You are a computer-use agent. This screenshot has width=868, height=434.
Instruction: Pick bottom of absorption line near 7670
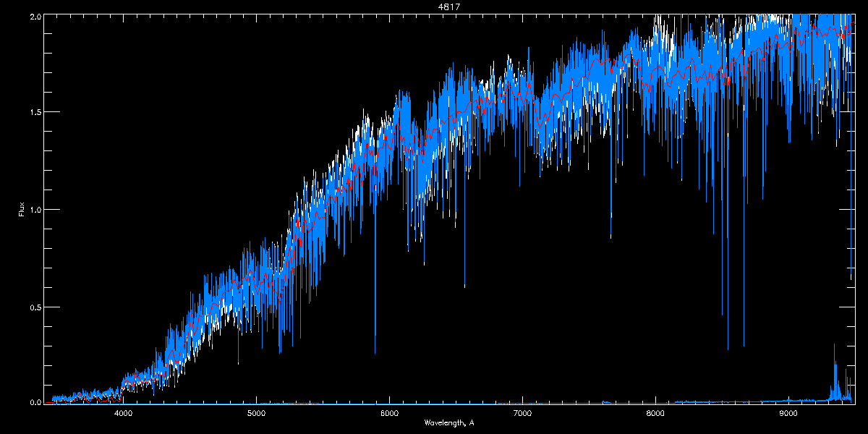[x=611, y=237]
